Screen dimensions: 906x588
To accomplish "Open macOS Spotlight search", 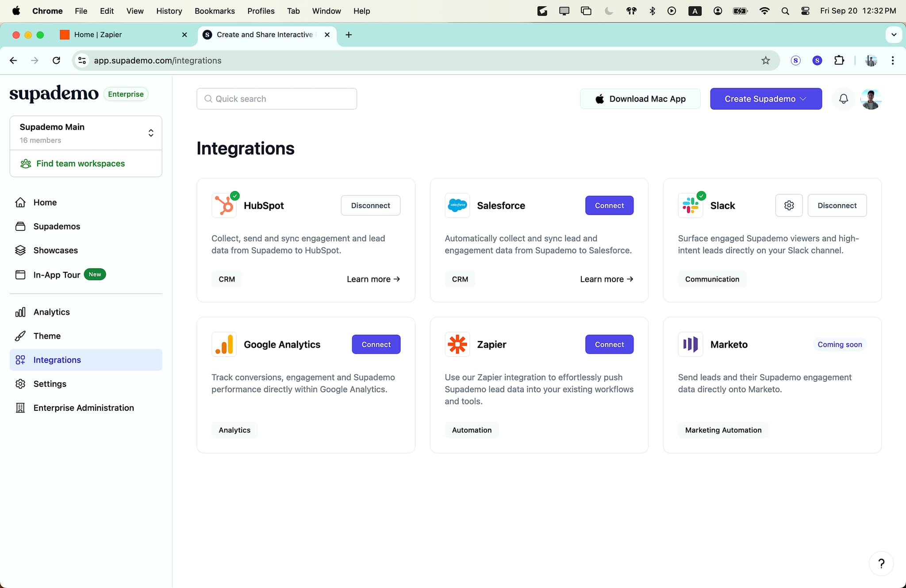I will point(785,11).
